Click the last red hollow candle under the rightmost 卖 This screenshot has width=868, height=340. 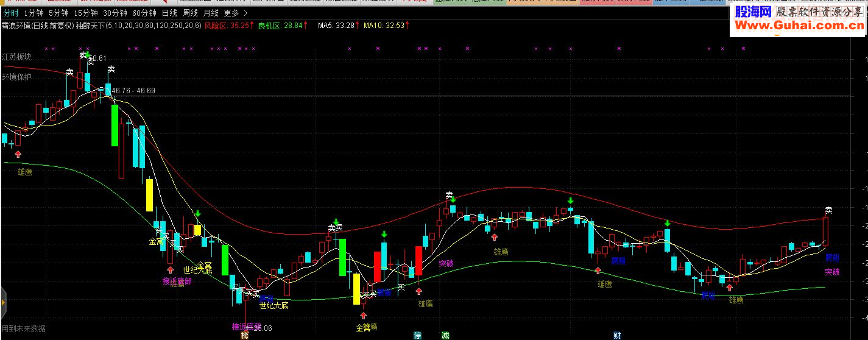pyautogui.click(x=825, y=232)
